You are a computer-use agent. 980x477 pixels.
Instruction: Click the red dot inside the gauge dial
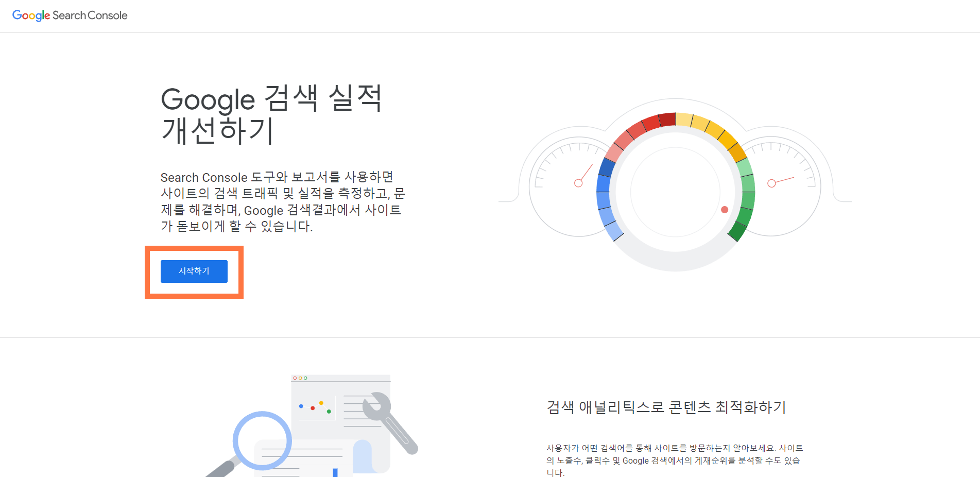point(724,209)
